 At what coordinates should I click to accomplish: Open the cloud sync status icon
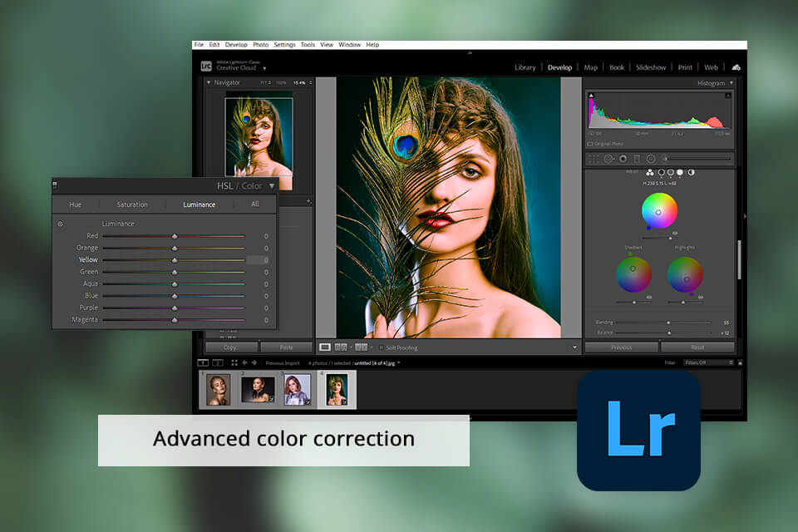[736, 67]
